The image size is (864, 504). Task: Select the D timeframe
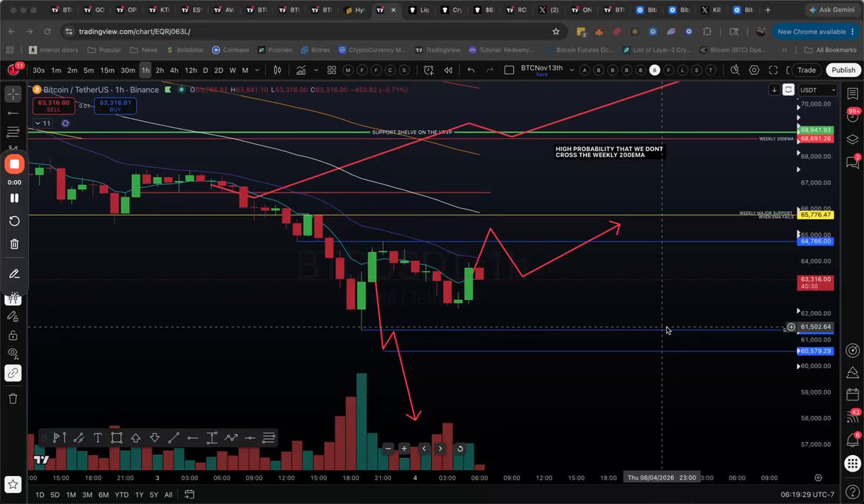(205, 70)
